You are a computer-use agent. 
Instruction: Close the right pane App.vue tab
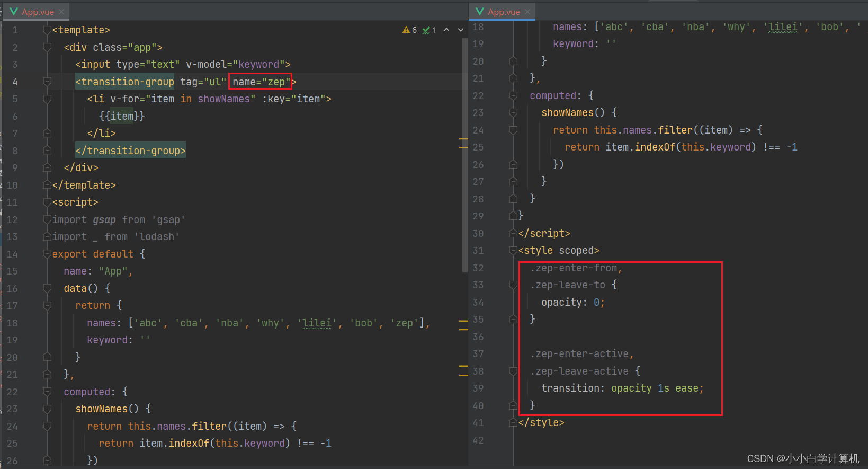527,12
